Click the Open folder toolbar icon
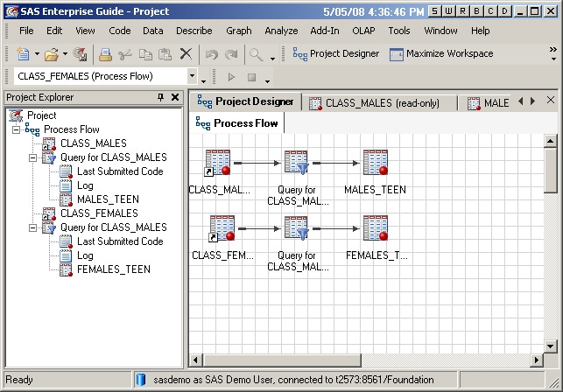Screen dimensions: 563x392 point(51,54)
